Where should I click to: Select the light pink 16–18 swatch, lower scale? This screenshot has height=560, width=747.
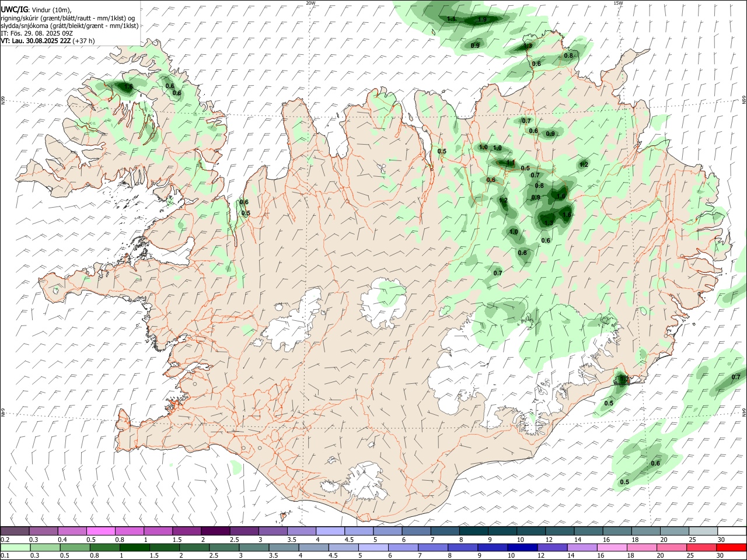pos(612,548)
